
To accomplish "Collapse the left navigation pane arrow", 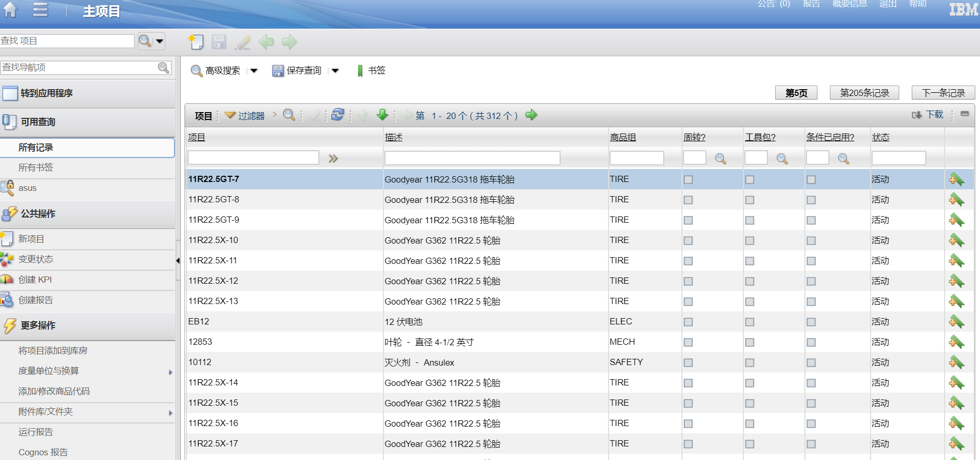I will click(178, 260).
